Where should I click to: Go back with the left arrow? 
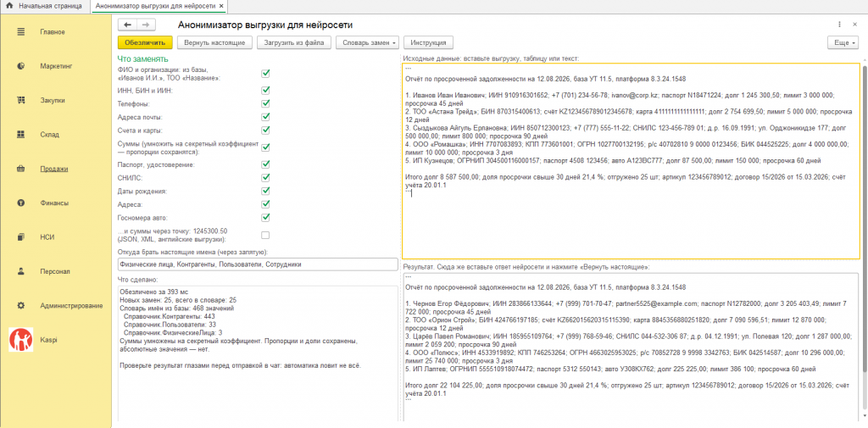tap(128, 25)
